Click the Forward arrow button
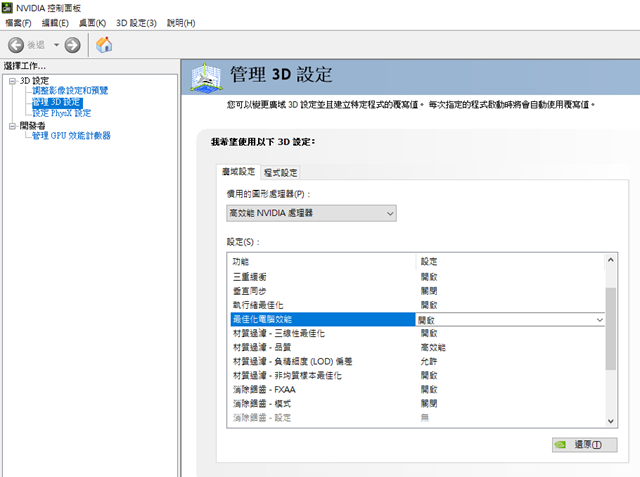 pyautogui.click(x=72, y=45)
